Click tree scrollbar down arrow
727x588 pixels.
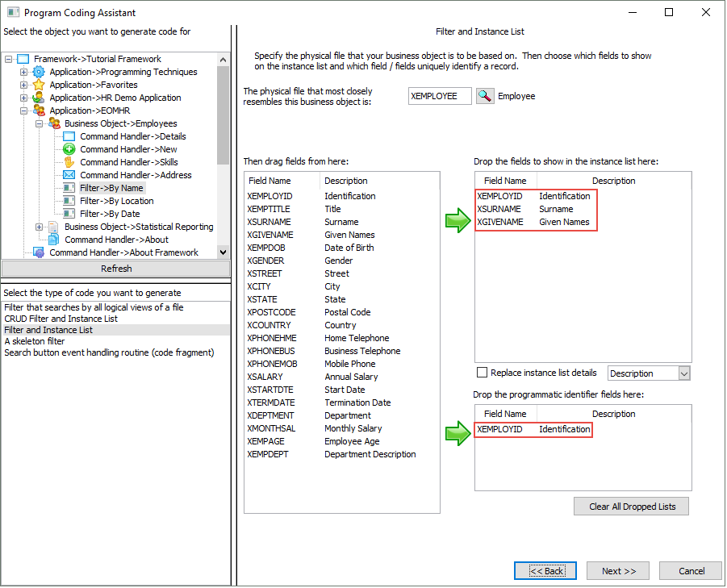(223, 252)
